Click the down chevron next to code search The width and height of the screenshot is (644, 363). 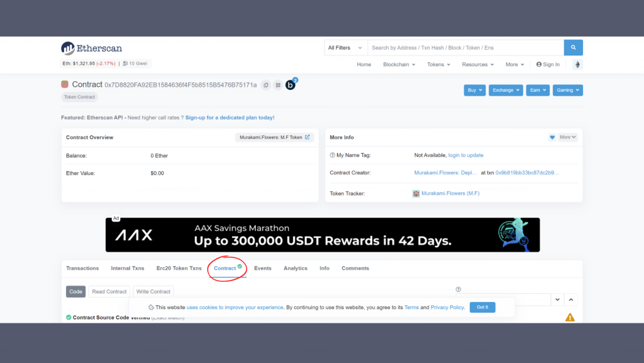click(x=557, y=299)
